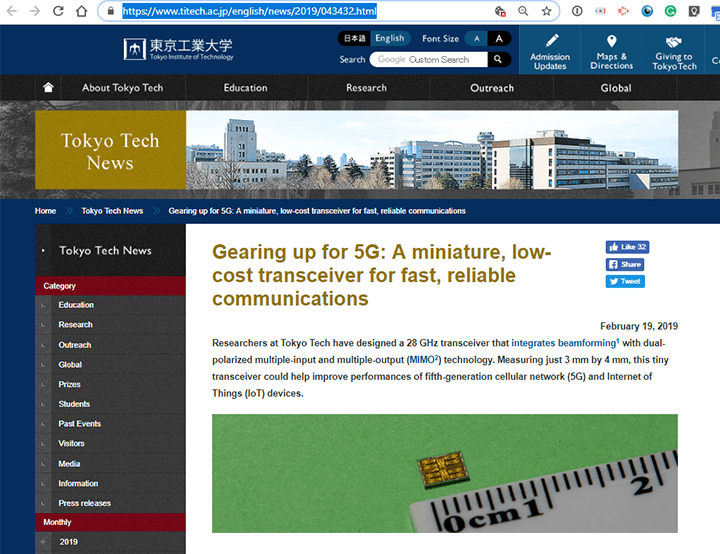Click the campus buildings banner image
The width and height of the screenshot is (720, 554).
point(432,150)
